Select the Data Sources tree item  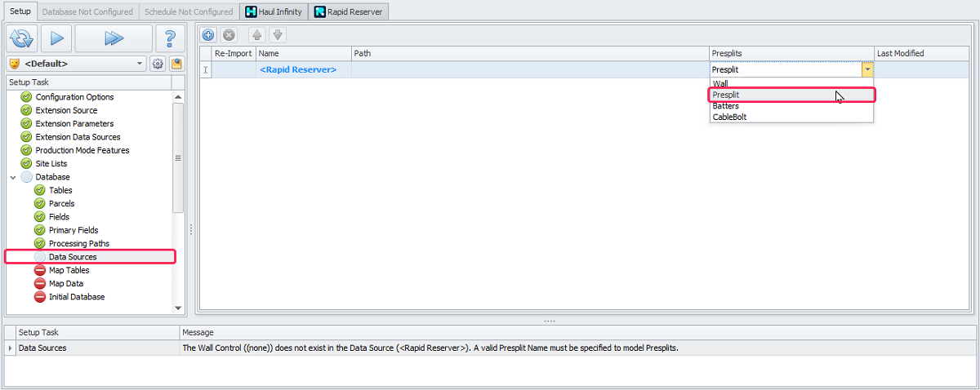click(73, 257)
